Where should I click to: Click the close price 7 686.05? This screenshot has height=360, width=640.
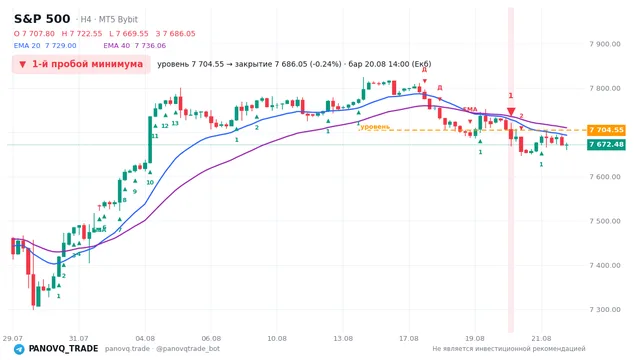point(176,33)
